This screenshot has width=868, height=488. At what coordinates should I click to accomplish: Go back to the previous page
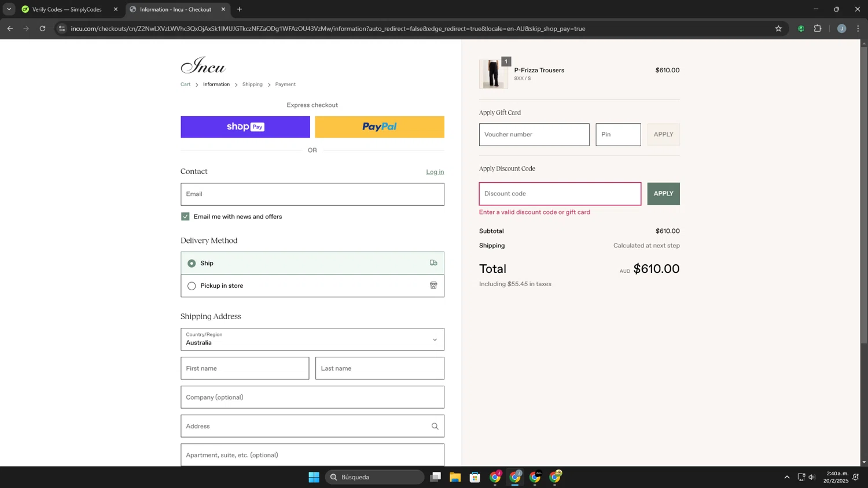pyautogui.click(x=10, y=28)
